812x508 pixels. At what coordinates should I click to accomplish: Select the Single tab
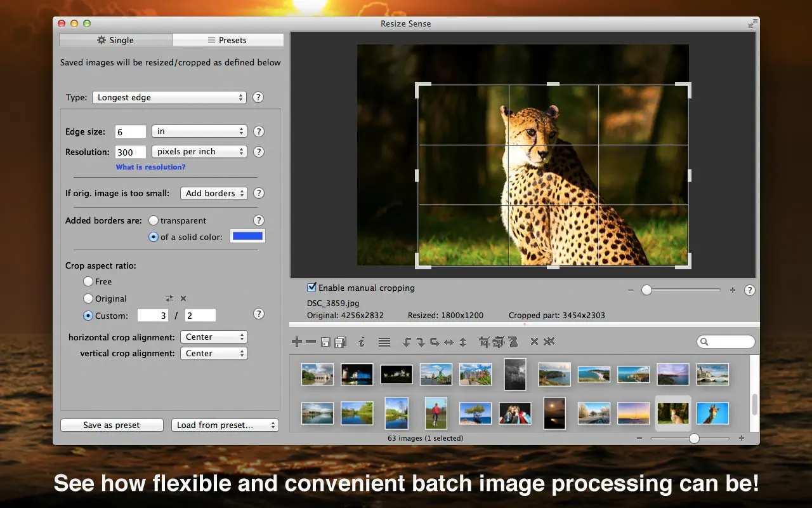click(115, 40)
